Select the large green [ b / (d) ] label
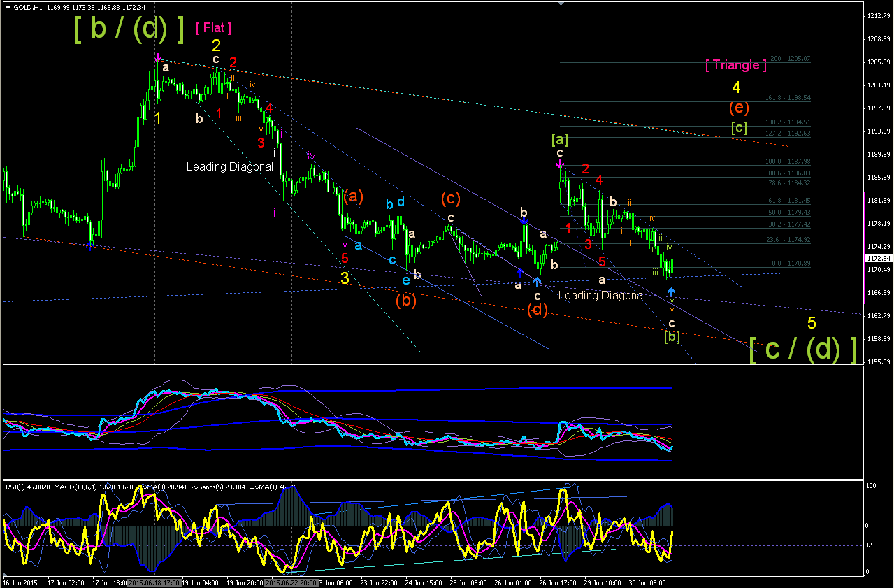Screen dimensions: 894x588 click(x=130, y=29)
